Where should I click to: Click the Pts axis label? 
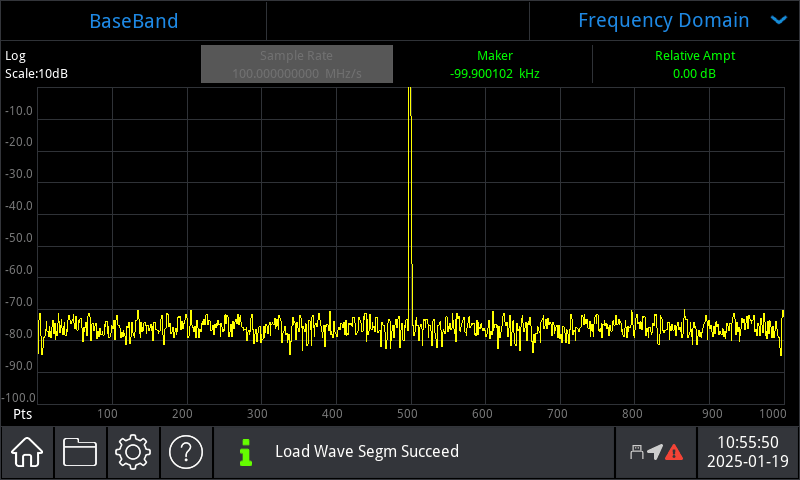22,414
